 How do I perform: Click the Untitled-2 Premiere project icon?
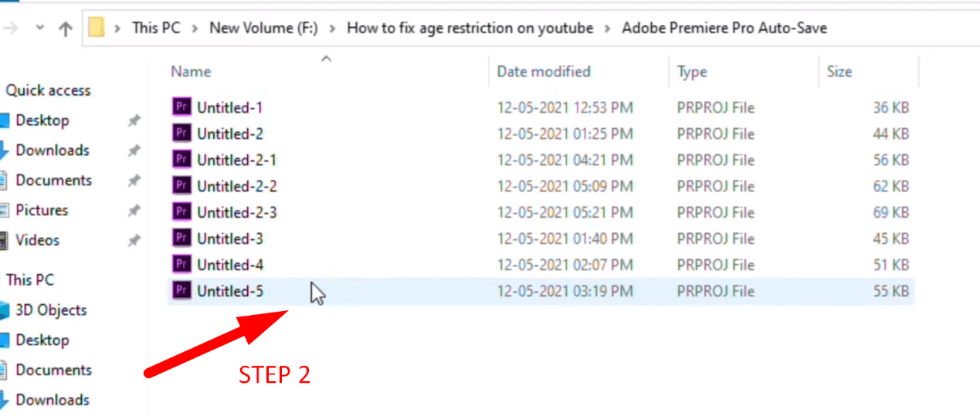click(x=181, y=134)
